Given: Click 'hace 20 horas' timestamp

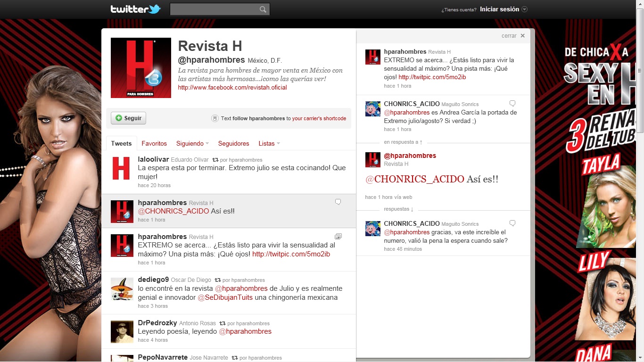Looking at the screenshot, I should pos(154,185).
